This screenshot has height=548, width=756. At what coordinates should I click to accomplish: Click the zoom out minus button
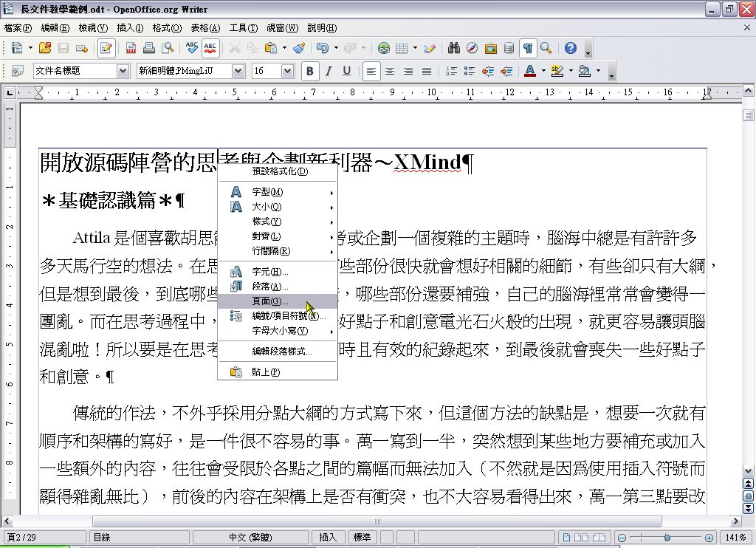click(x=622, y=538)
